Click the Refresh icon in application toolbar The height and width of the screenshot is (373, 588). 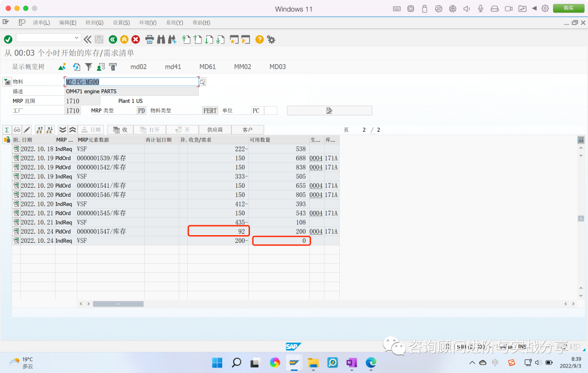(x=76, y=67)
